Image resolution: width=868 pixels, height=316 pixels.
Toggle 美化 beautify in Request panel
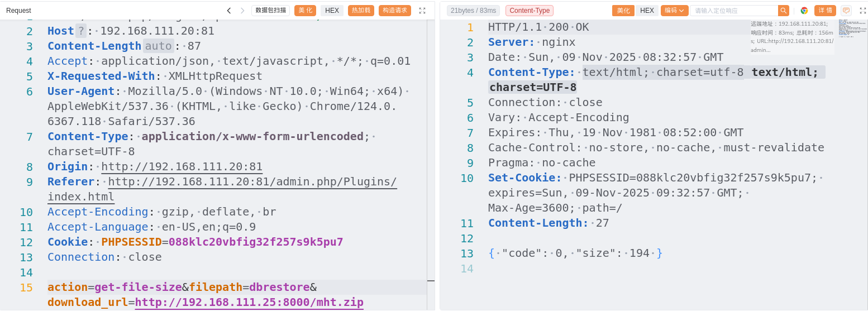[305, 11]
